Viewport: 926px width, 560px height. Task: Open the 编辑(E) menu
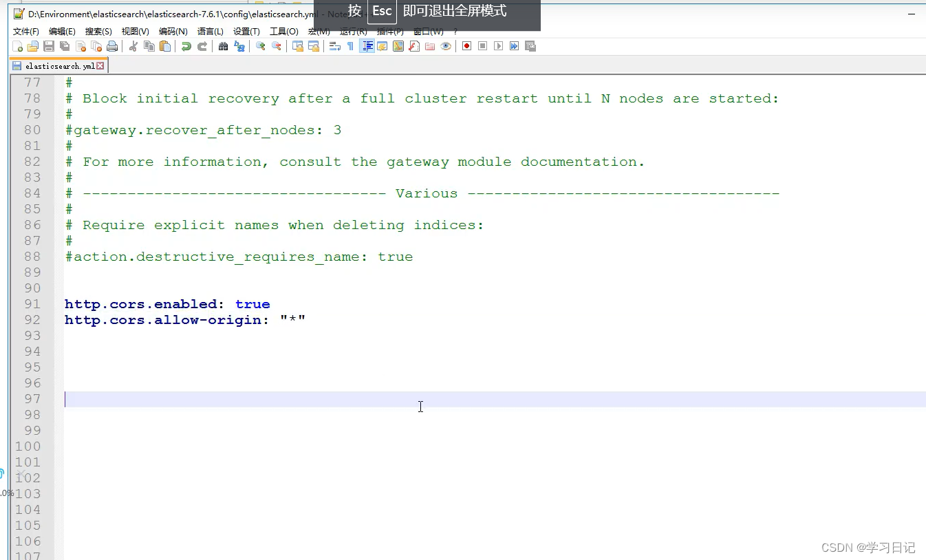pyautogui.click(x=62, y=32)
